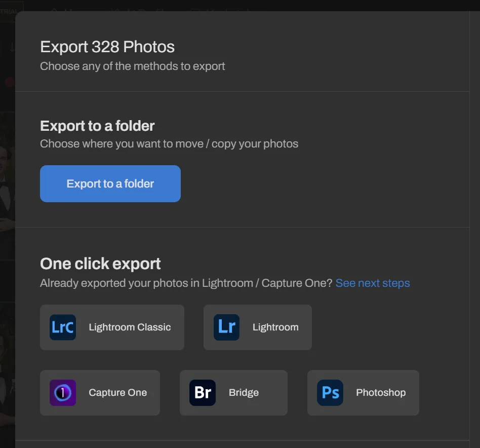The width and height of the screenshot is (480, 448).
Task: Click the Bridge Br icon
Action: click(x=202, y=392)
